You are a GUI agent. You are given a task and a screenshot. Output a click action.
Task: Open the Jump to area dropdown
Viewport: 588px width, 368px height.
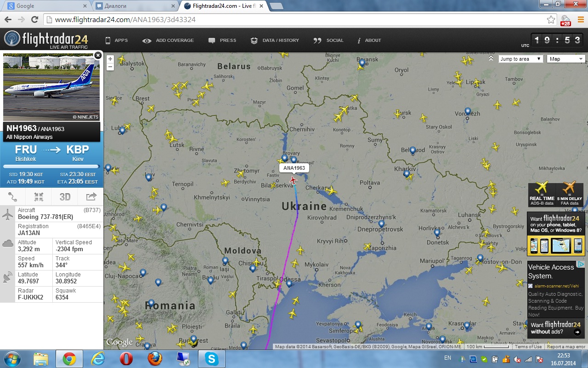point(520,59)
